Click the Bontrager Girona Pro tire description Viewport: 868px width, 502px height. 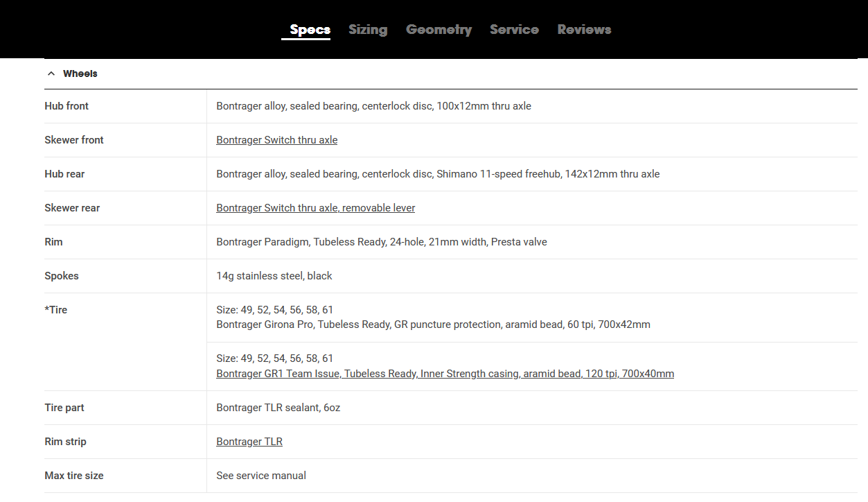tap(433, 324)
